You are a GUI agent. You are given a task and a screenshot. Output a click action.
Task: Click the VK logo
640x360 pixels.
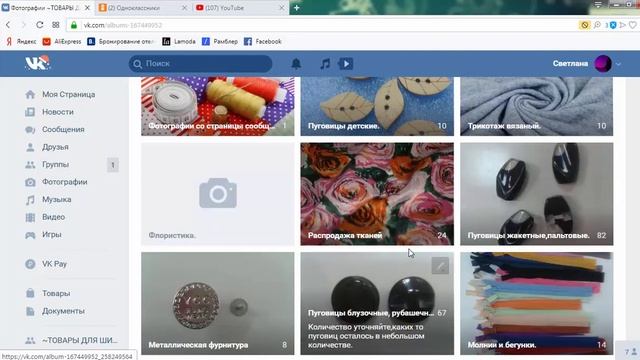37,63
